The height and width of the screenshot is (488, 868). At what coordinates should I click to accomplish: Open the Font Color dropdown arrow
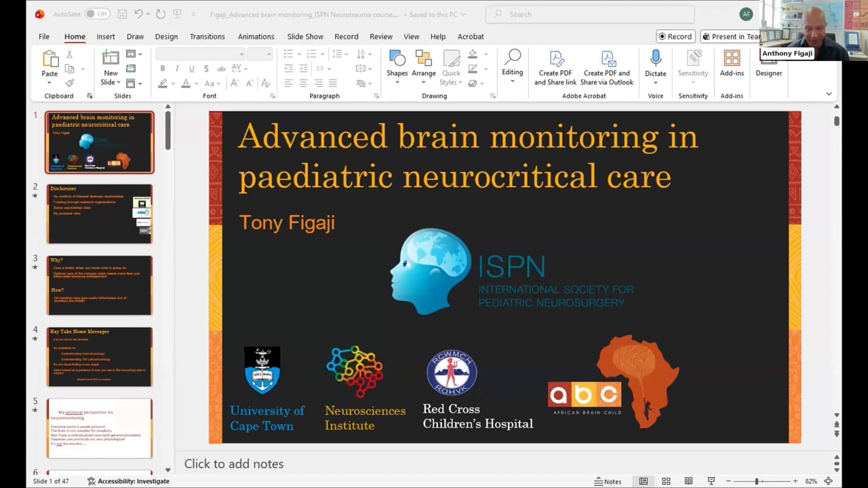[196, 83]
